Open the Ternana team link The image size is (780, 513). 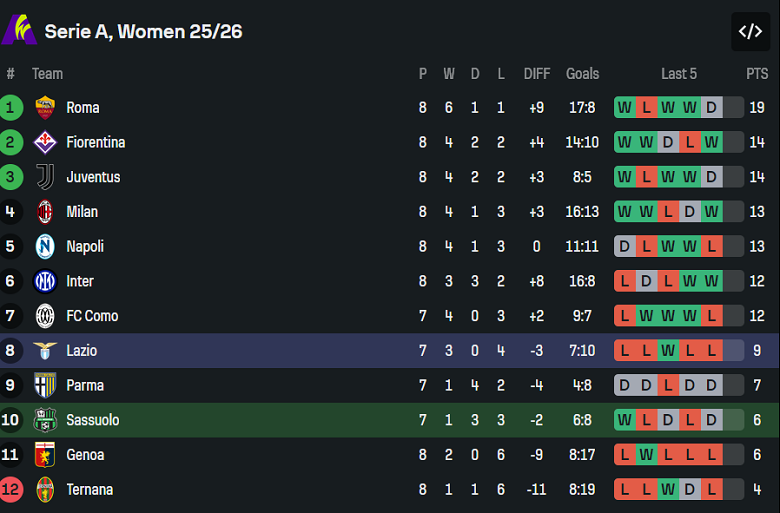tap(90, 490)
